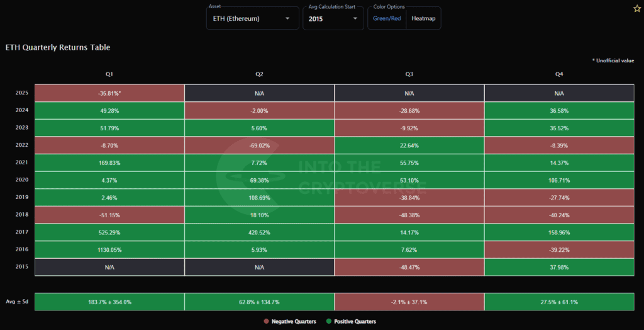Click the 106.71% cell
The image size is (644, 330).
tap(559, 180)
